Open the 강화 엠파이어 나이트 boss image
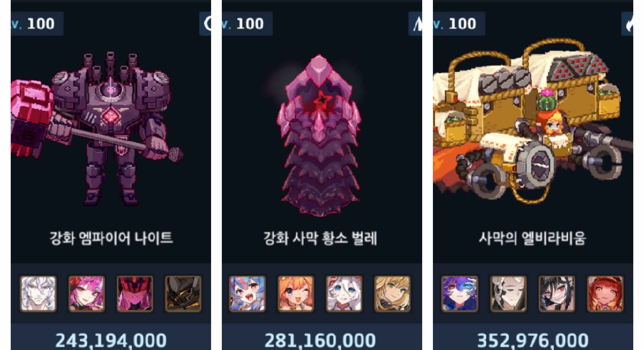The height and width of the screenshot is (350, 644). [x=97, y=129]
